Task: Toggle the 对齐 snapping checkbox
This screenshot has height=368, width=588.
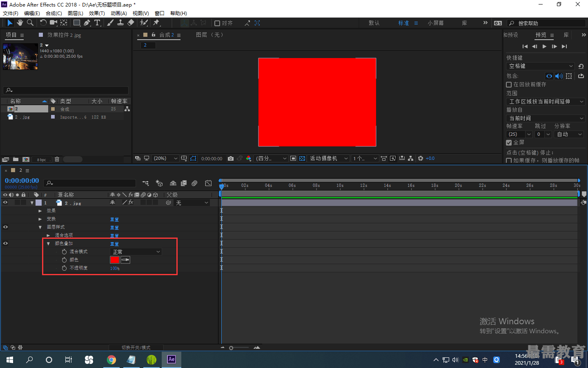Action: click(217, 23)
